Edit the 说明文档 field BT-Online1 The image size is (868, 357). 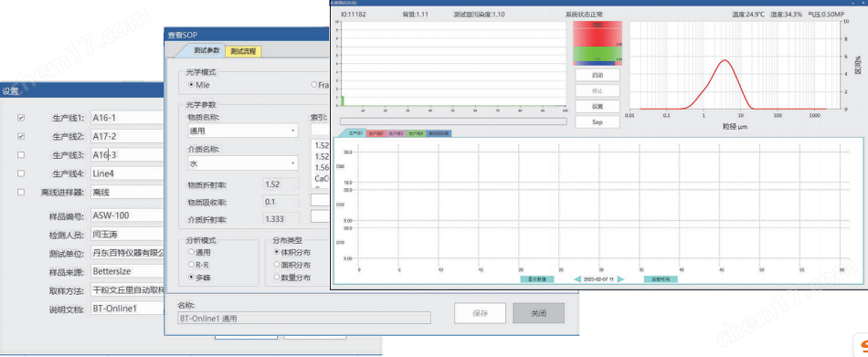click(x=127, y=309)
